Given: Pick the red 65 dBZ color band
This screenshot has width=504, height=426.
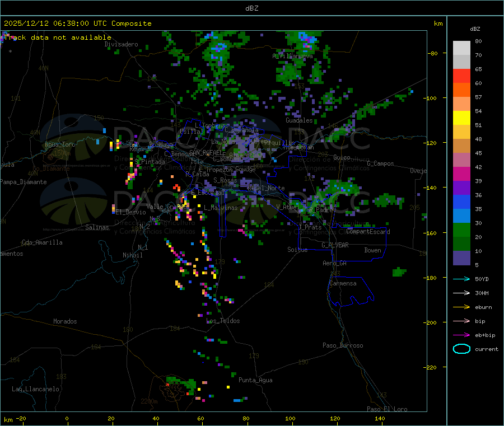Looking at the screenshot, I should [x=461, y=76].
